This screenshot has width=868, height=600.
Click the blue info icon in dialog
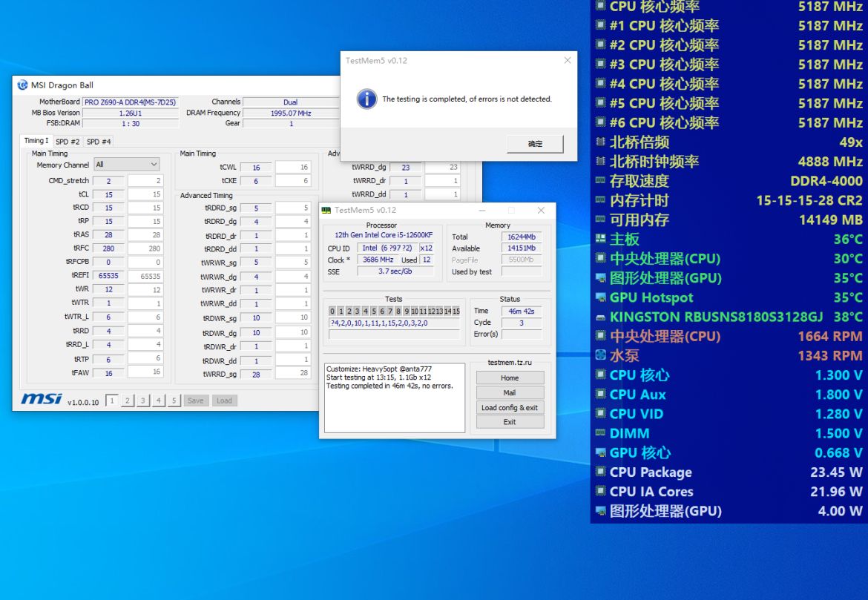[x=367, y=99]
